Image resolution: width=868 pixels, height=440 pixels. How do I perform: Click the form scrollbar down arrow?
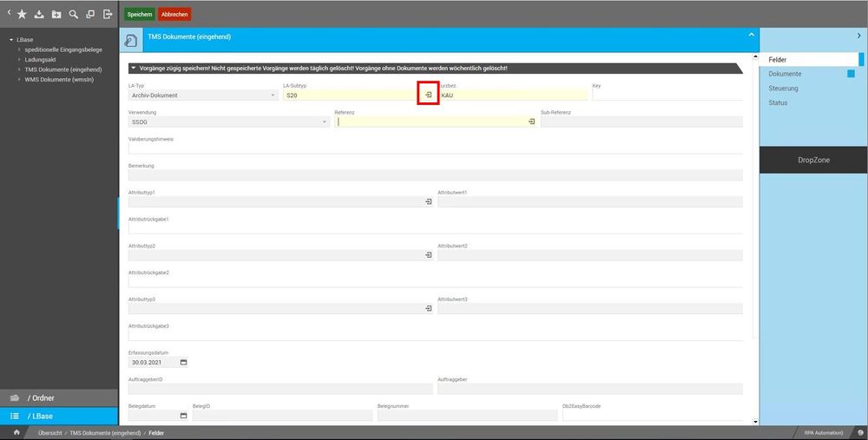pyautogui.click(x=756, y=422)
